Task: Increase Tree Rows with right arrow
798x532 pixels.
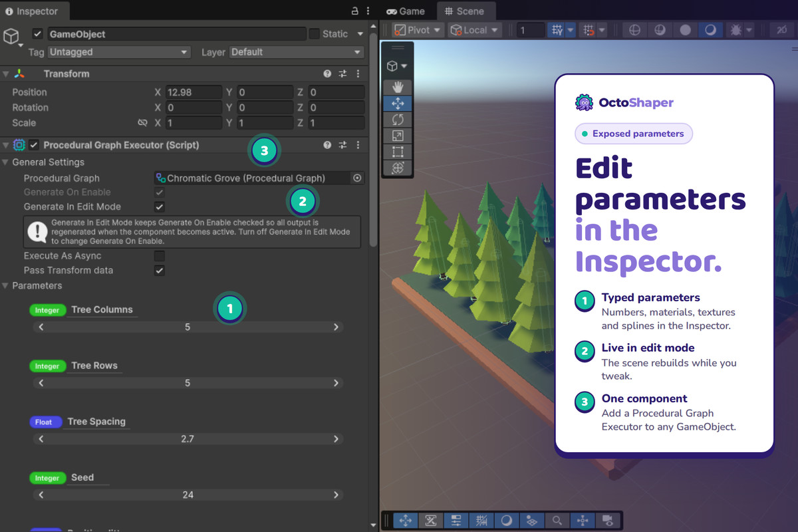Action: tap(336, 383)
